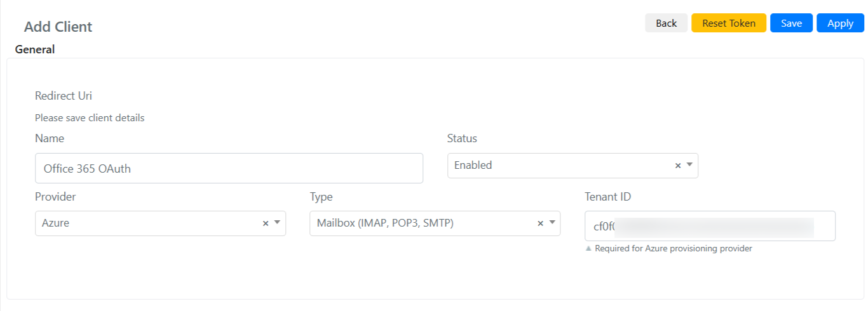Clear the Status selection with x icon

tap(677, 166)
